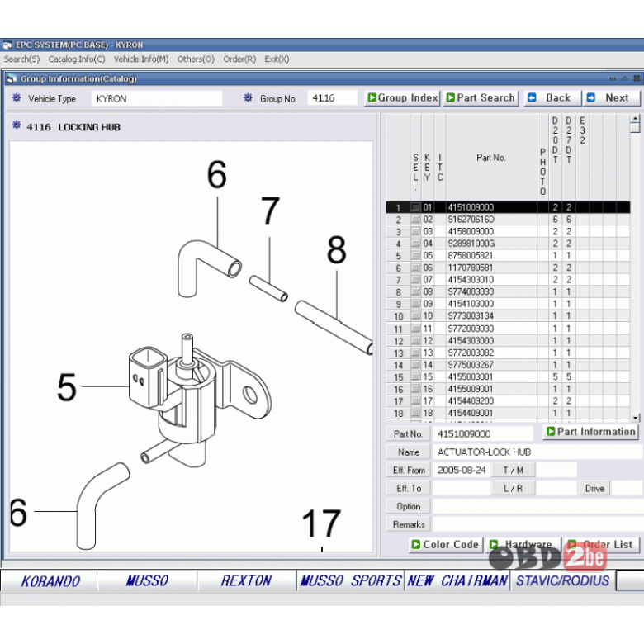Click callout number 8 in diagram
The image size is (644, 644).
(x=336, y=249)
